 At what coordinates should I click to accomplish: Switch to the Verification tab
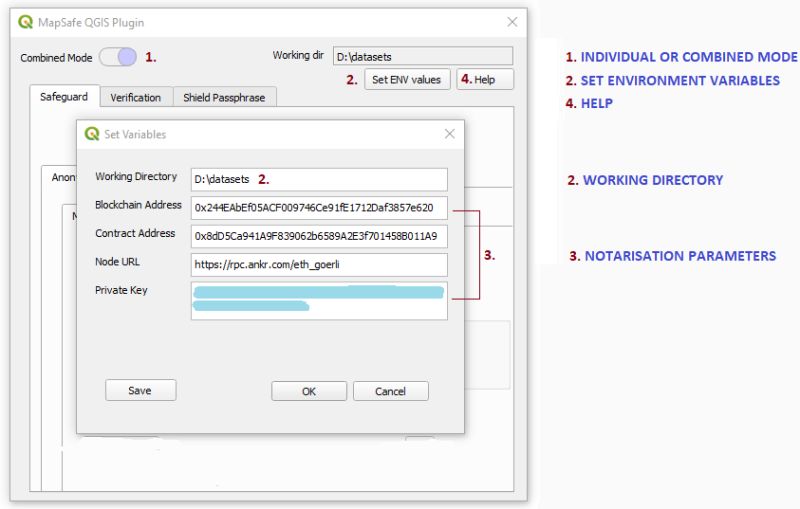136,97
